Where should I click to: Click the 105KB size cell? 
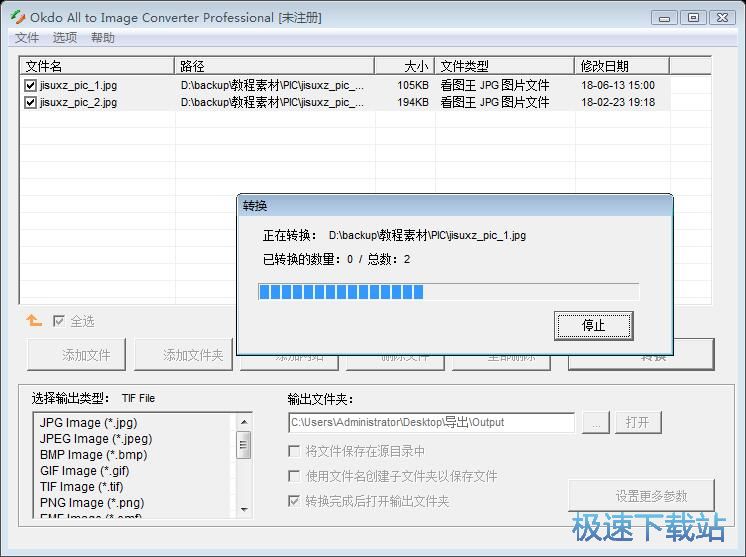click(413, 85)
